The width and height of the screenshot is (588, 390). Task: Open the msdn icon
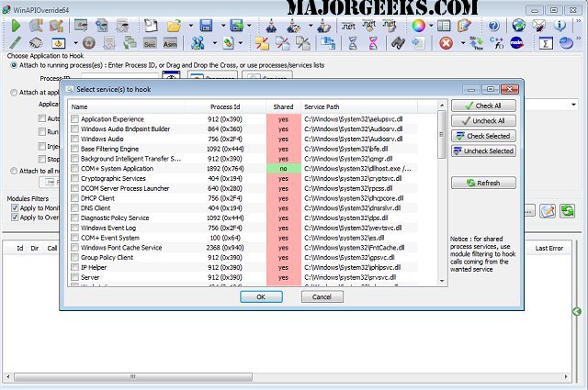point(516,43)
